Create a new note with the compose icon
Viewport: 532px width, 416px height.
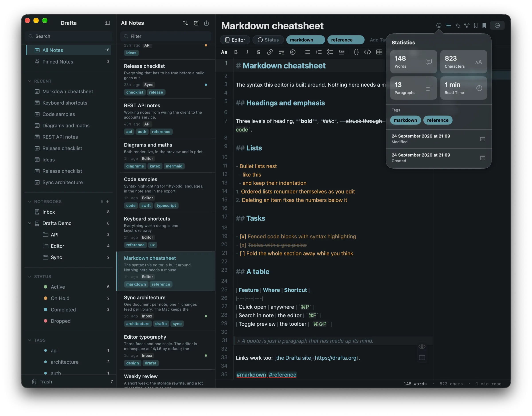(x=196, y=23)
